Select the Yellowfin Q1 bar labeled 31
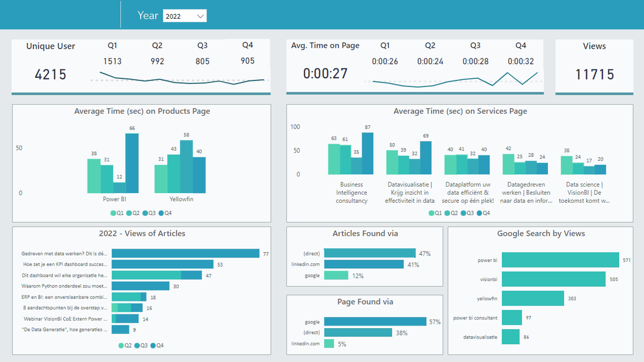The height and width of the screenshot is (362, 644). coord(161,179)
